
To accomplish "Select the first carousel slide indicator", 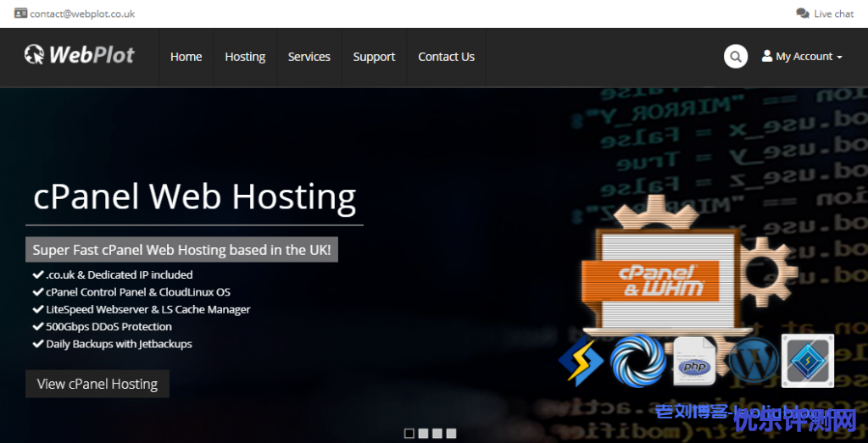I will pyautogui.click(x=409, y=434).
